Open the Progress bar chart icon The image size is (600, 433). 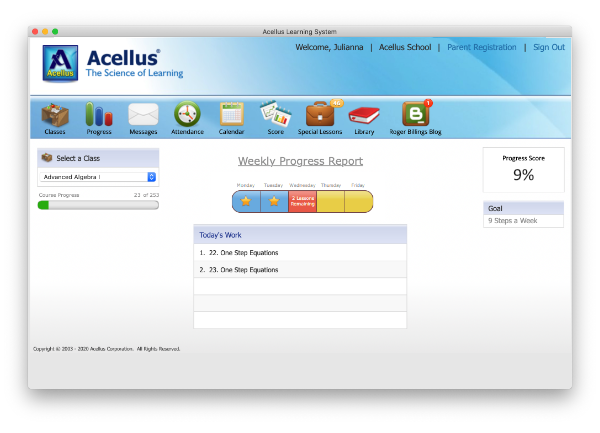coord(99,114)
